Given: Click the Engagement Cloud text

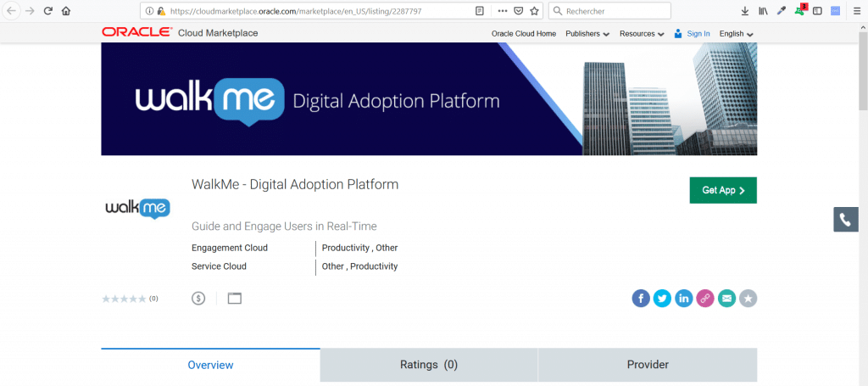Looking at the screenshot, I should 229,248.
